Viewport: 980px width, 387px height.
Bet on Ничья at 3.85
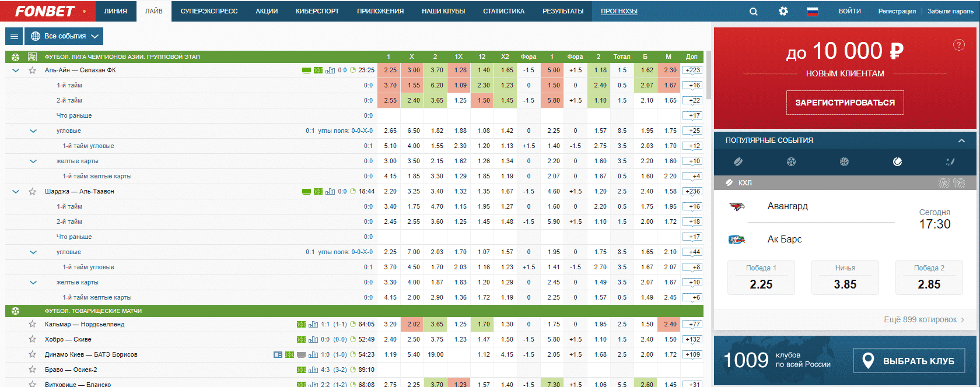coord(845,277)
